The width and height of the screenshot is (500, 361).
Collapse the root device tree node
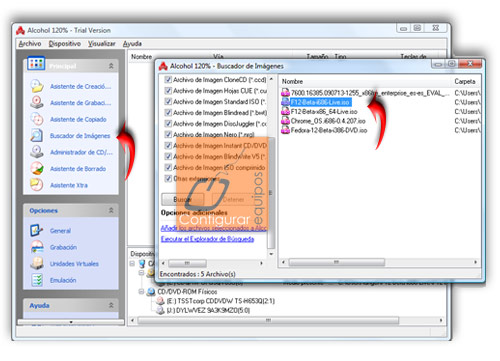coord(132,264)
